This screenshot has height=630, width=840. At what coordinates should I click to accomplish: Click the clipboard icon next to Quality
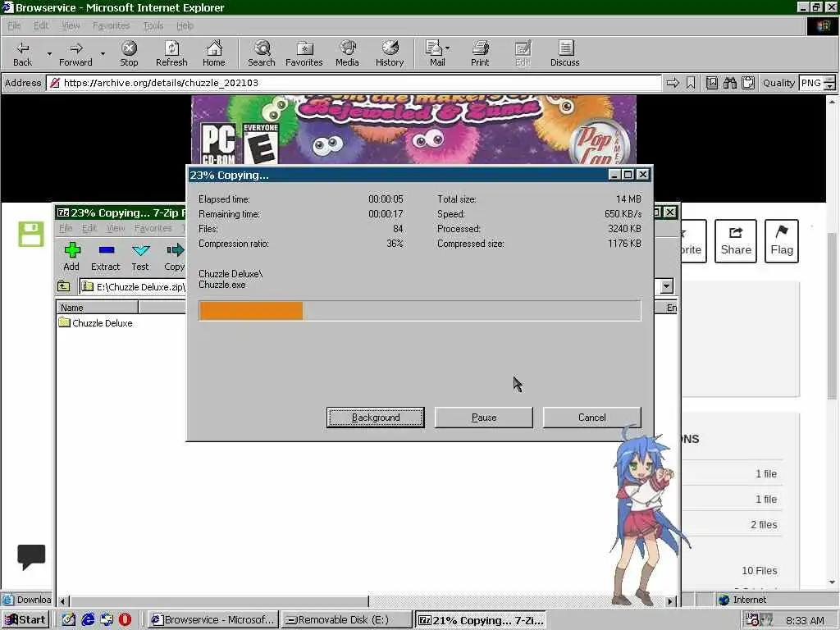tap(748, 83)
